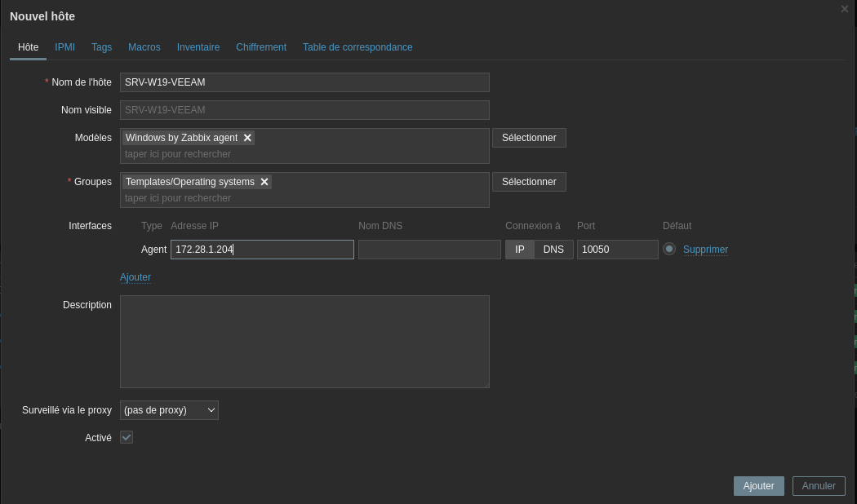857x504 pixels.
Task: Go to the Inventaire tab
Action: click(x=198, y=47)
